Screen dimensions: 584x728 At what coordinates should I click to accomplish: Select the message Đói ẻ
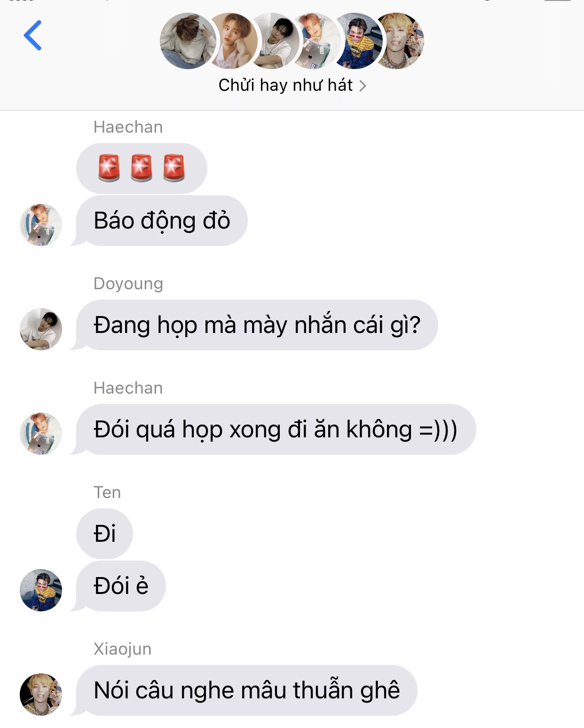pyautogui.click(x=120, y=586)
